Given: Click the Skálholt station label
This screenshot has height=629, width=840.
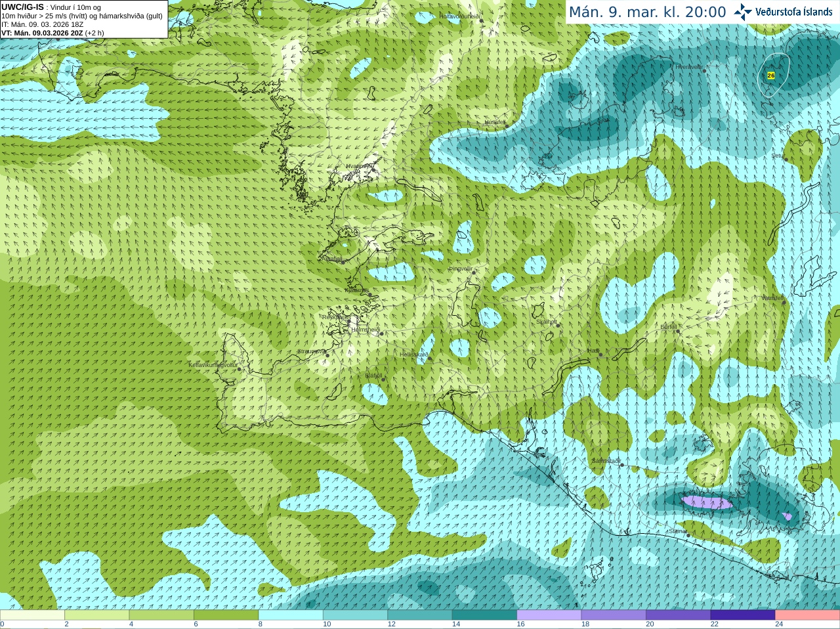Looking at the screenshot, I should tap(546, 322).
